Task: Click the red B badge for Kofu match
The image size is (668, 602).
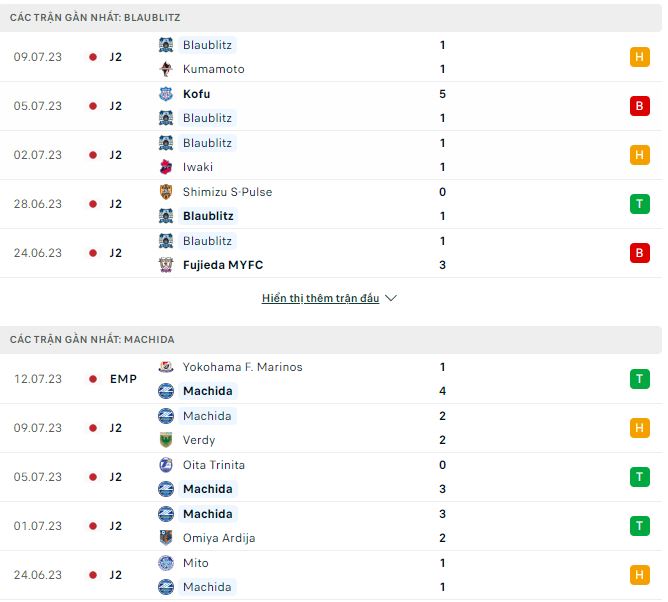Action: [639, 106]
